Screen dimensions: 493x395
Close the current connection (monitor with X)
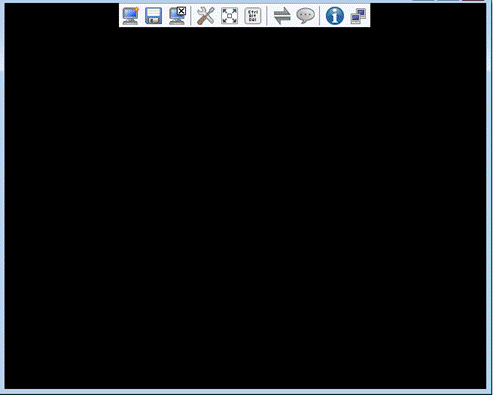point(177,16)
